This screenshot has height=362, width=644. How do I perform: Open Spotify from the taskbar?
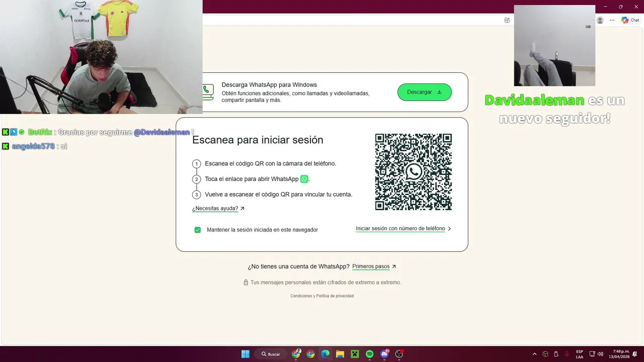(x=370, y=354)
